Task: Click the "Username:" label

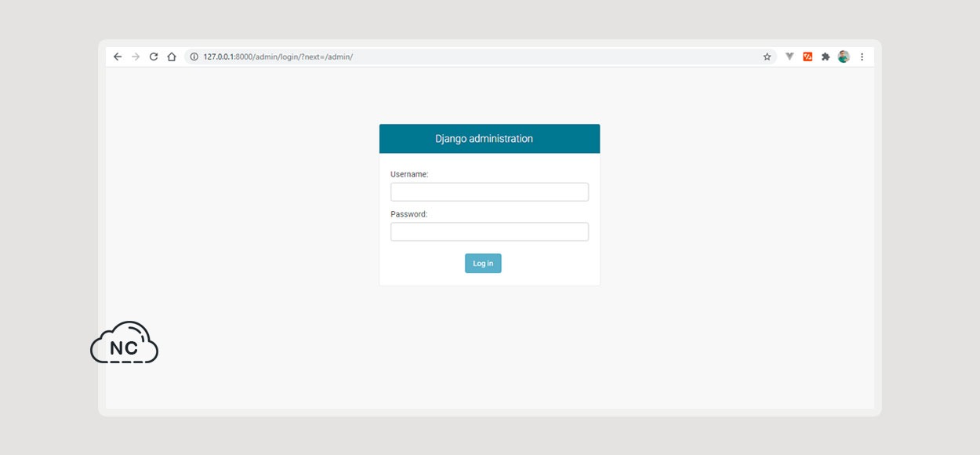Action: point(409,174)
